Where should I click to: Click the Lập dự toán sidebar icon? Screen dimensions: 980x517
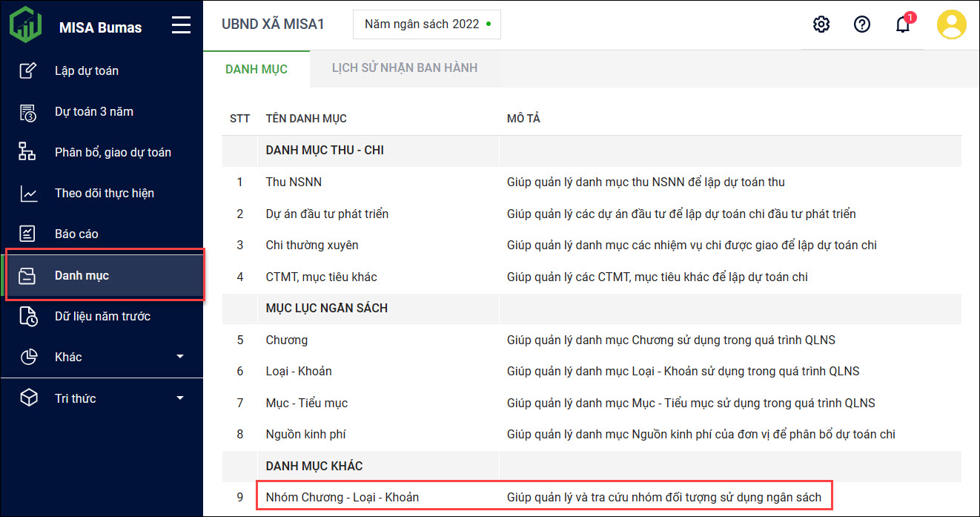click(x=27, y=70)
